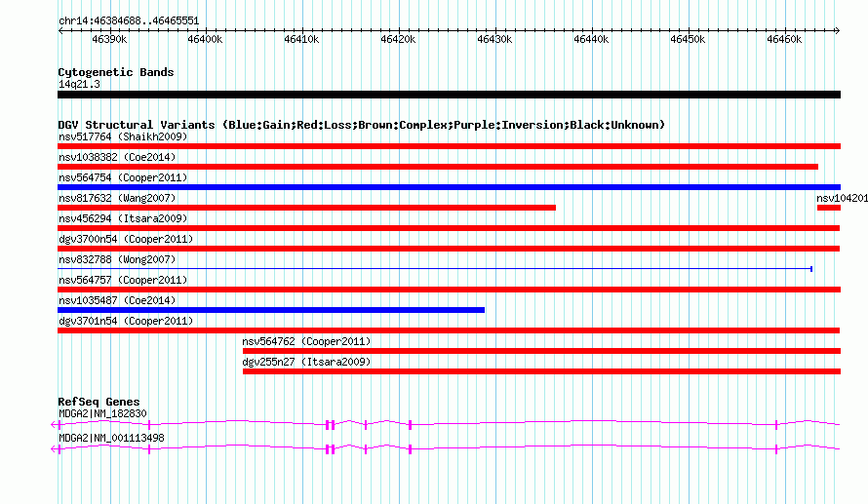Open the MDGA2|NM_001113498 gene label
Viewport: 868px width, 504px height.
(x=111, y=438)
